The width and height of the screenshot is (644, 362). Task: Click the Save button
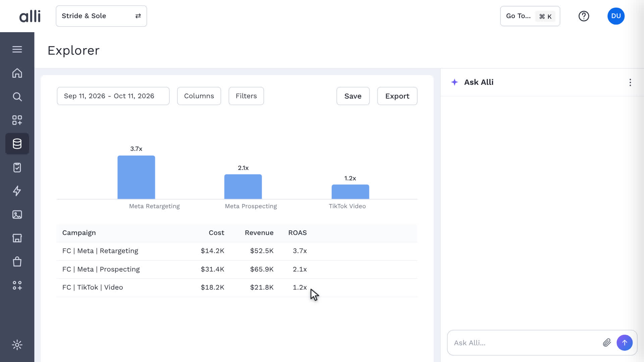coord(353,96)
